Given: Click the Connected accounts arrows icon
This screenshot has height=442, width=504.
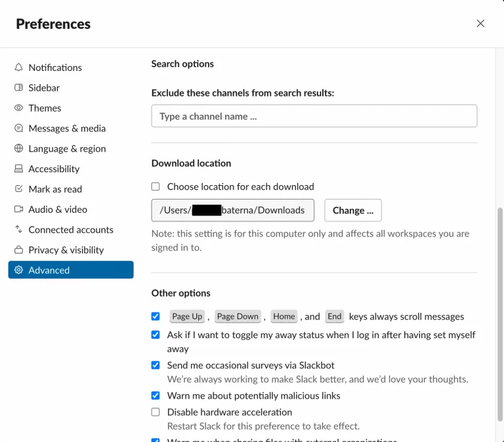Looking at the screenshot, I should pos(18,230).
